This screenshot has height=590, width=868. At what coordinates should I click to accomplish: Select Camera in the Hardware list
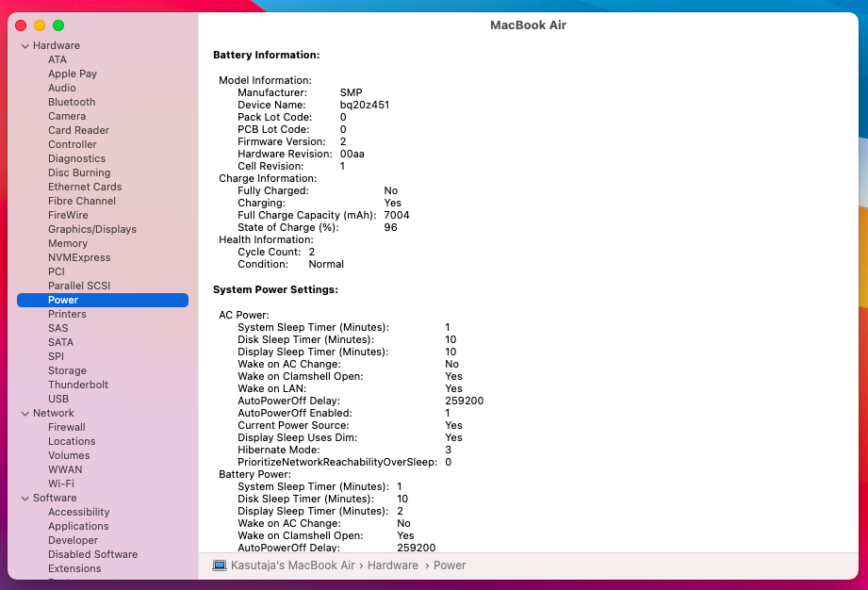(67, 116)
